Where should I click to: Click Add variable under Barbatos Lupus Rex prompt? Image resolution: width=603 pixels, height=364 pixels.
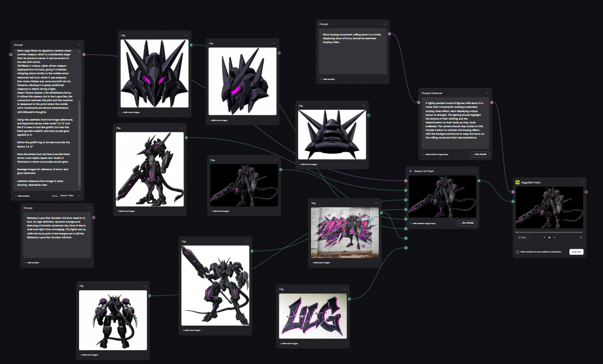(32, 262)
